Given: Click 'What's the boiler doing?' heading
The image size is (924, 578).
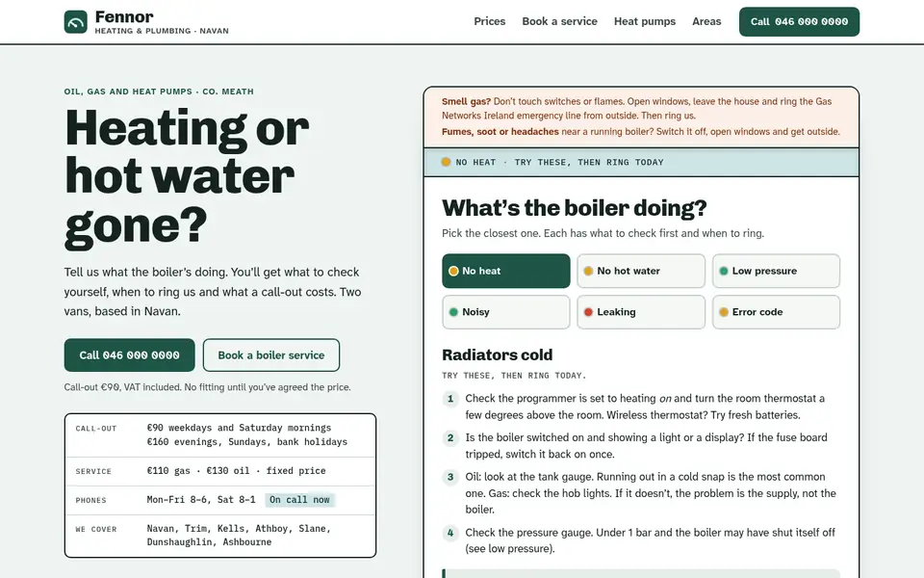Looking at the screenshot, I should click(575, 208).
